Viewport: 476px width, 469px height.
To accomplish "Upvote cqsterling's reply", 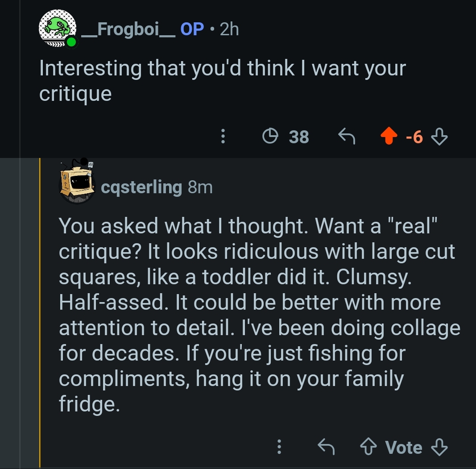I will (369, 447).
